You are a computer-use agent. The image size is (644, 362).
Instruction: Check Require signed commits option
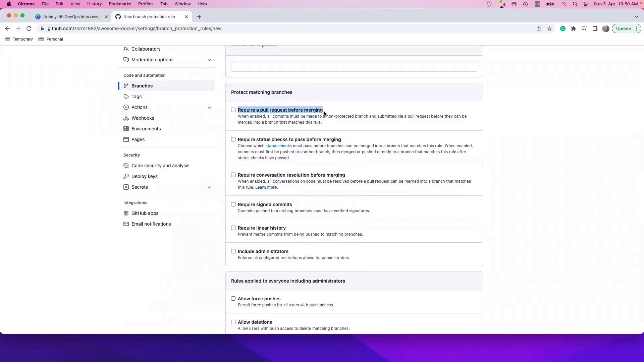coord(233,204)
